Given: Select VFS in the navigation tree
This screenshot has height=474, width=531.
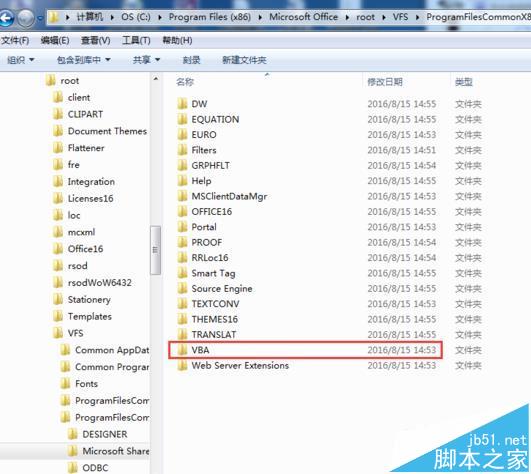Looking at the screenshot, I should click(x=75, y=333).
